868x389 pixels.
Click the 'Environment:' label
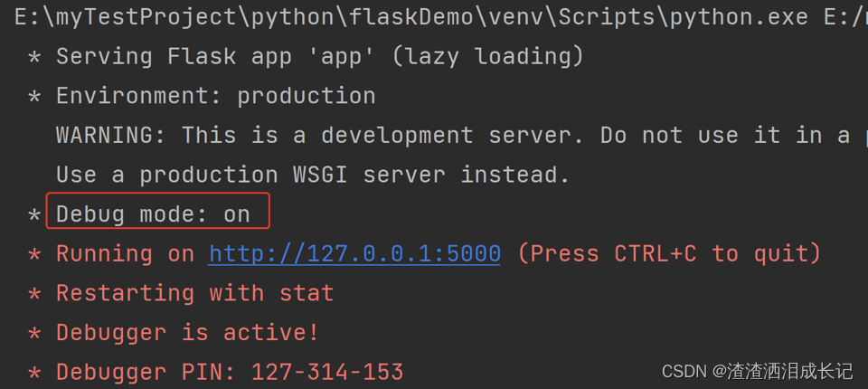pos(139,97)
